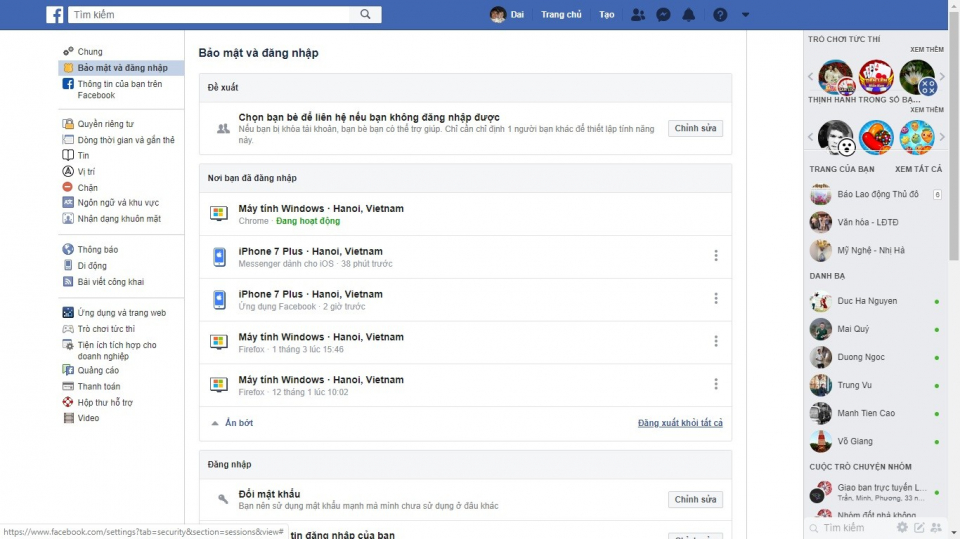Open chat settings gear icon
The image size is (960, 539).
pos(902,527)
